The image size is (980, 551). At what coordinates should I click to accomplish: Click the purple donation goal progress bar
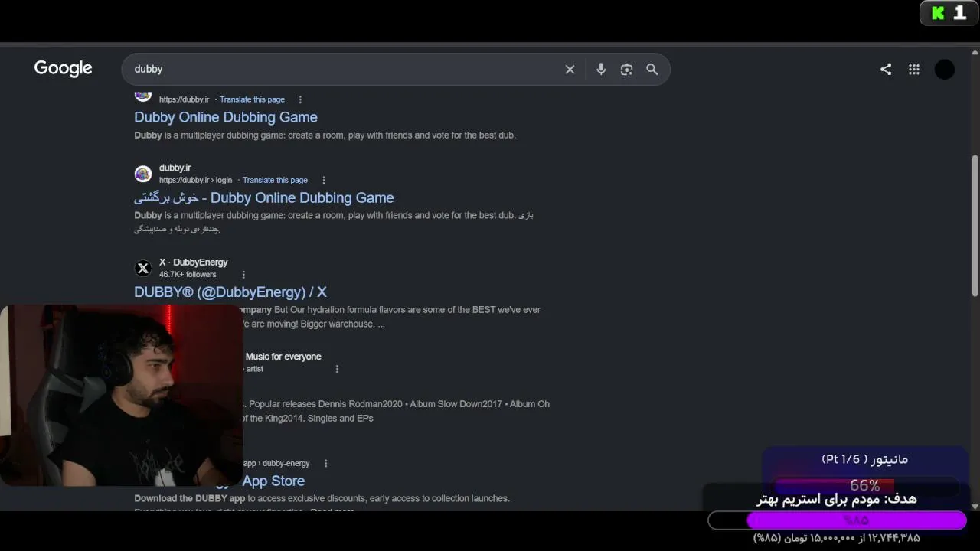tap(837, 520)
